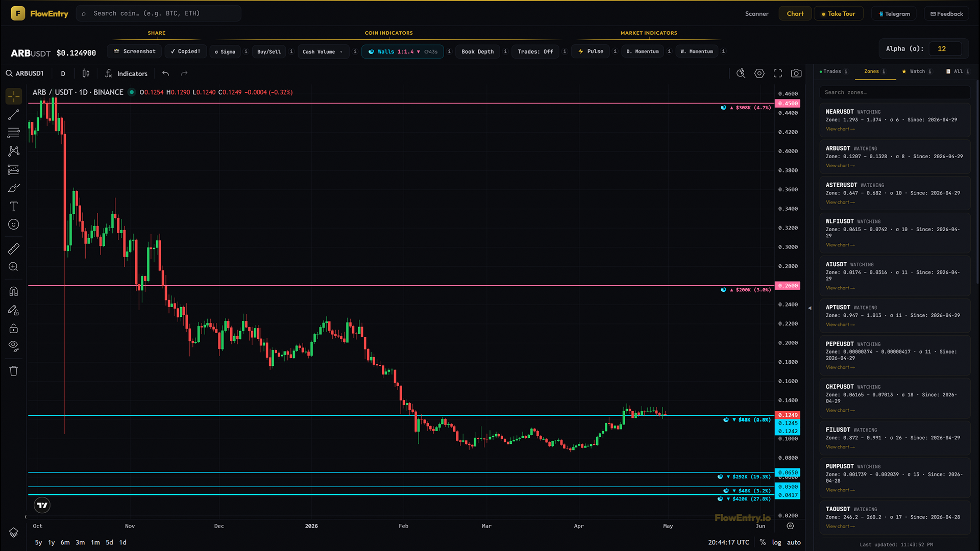Select the zoom in tool
The height and width of the screenshot is (551, 980).
14,267
